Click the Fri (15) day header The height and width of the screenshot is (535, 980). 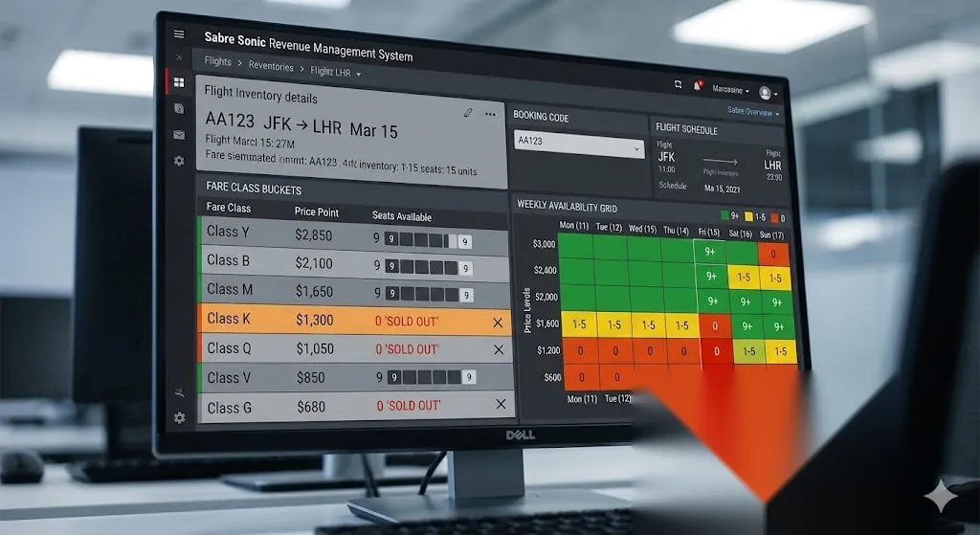[709, 232]
